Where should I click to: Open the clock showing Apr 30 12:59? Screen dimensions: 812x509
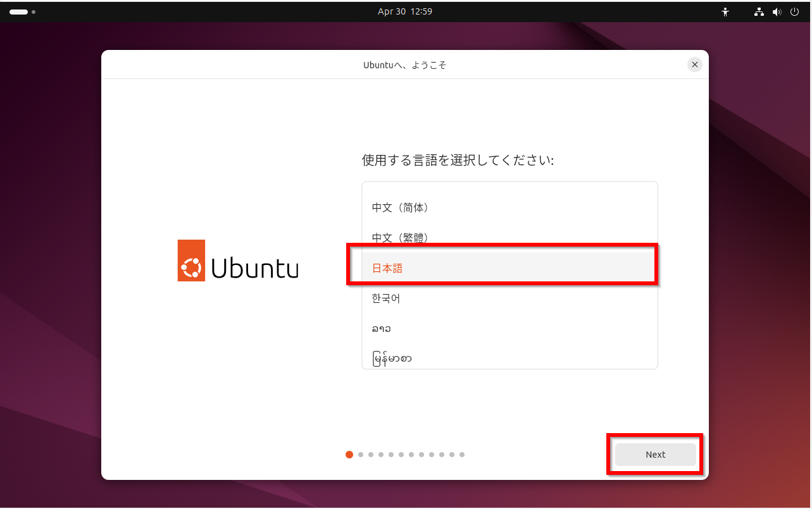[405, 11]
